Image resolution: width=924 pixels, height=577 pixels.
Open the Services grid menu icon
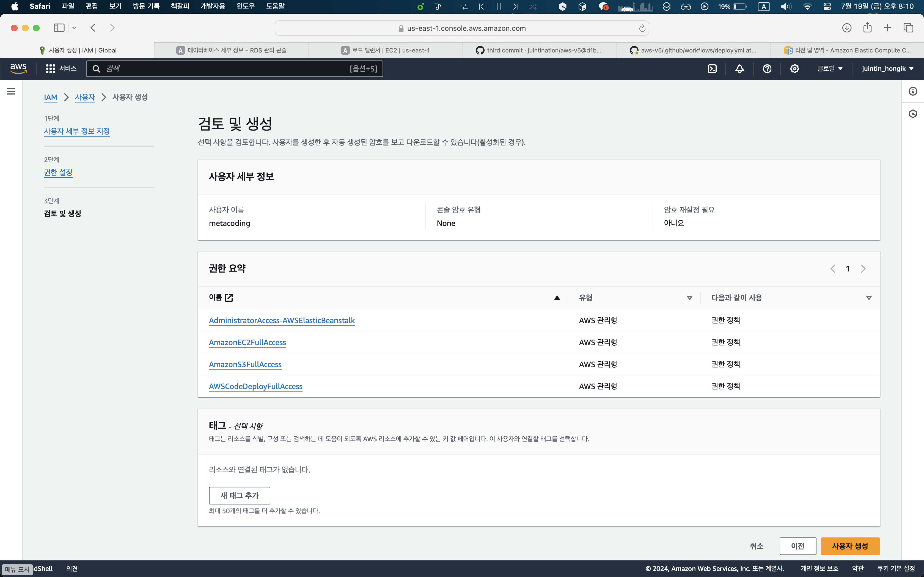50,69
